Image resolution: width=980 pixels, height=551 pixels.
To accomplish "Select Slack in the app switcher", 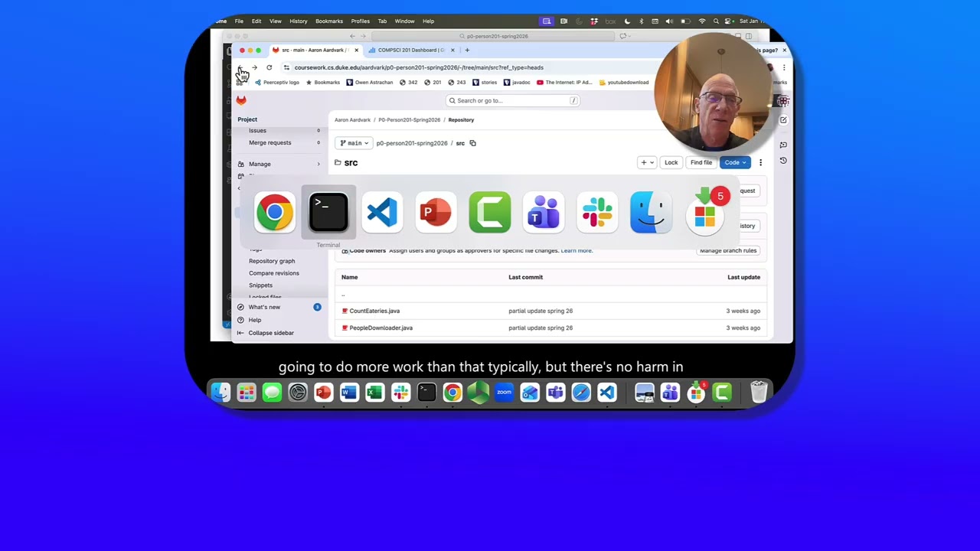I will point(597,212).
